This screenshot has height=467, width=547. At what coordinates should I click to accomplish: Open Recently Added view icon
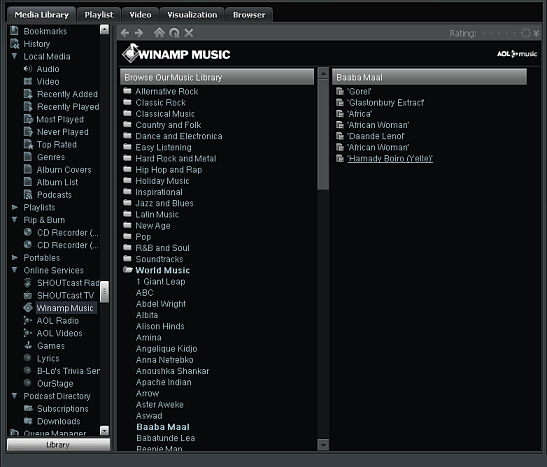point(28,94)
